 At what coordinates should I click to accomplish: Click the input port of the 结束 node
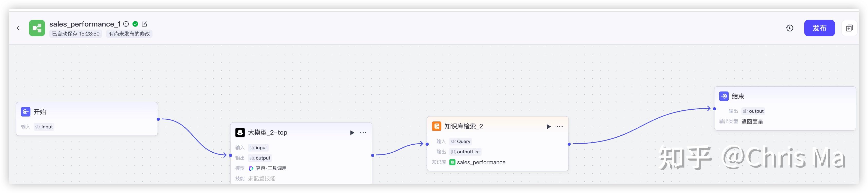pos(714,109)
